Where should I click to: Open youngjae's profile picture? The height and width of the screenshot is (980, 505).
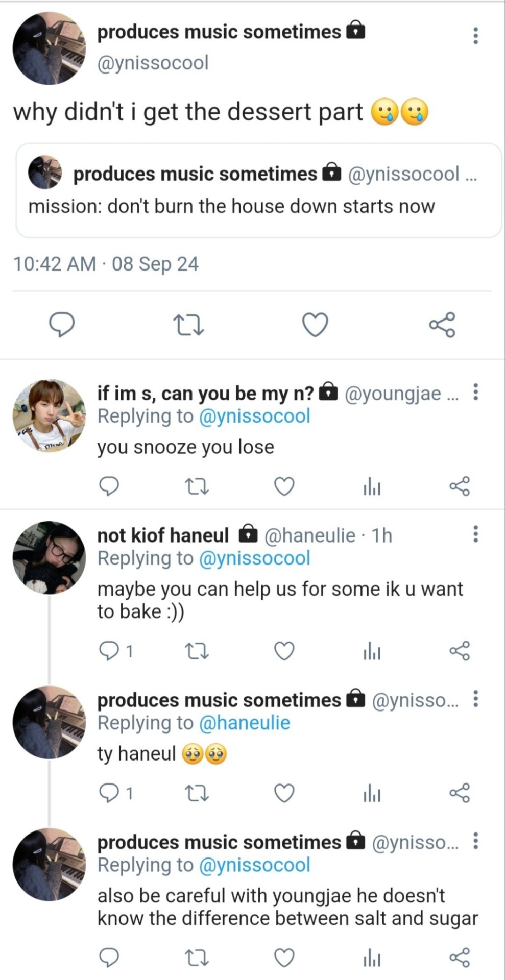(50, 416)
